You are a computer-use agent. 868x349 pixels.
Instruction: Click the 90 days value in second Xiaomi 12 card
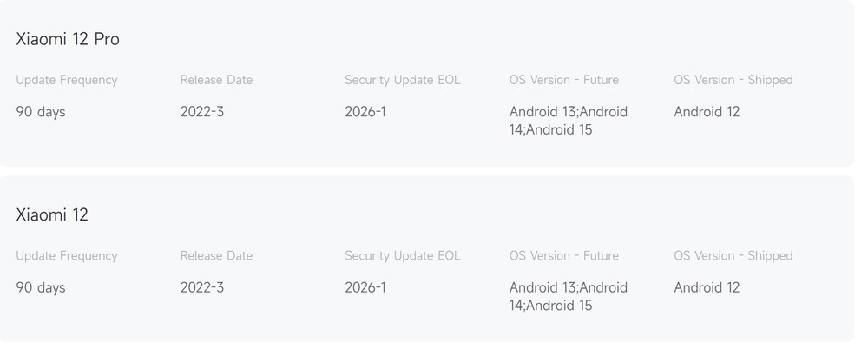pyautogui.click(x=41, y=288)
